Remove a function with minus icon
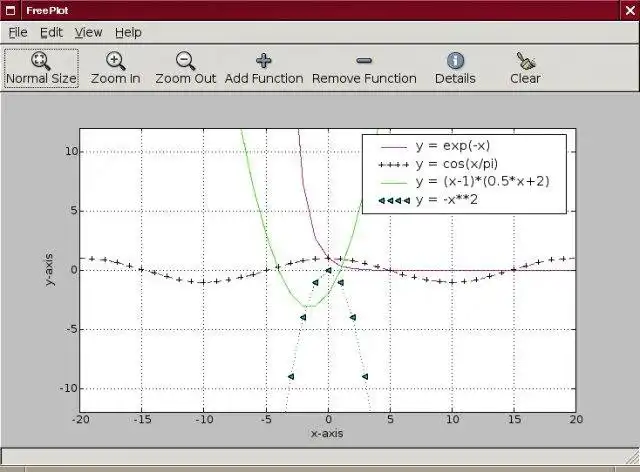Screen dimensions: 640x472 pos(364,68)
